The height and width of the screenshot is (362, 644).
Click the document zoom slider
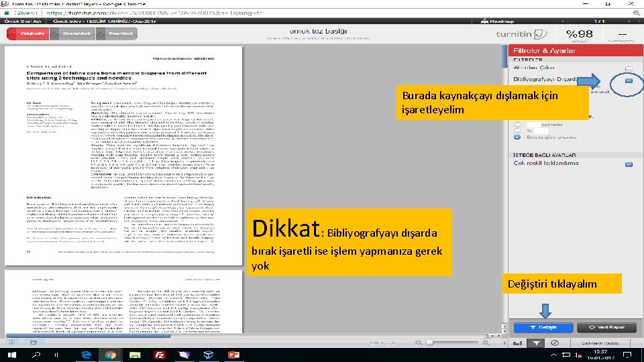(451, 343)
